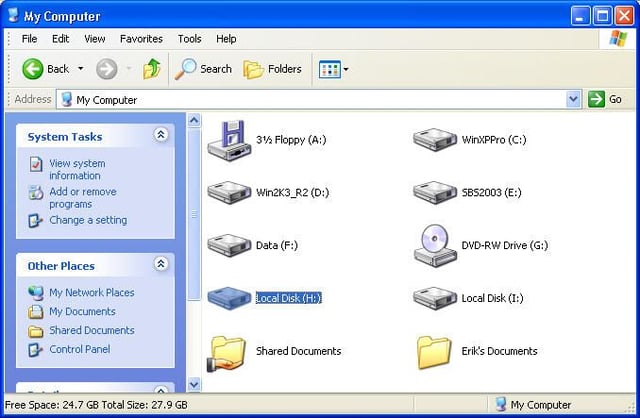Click the Erik's Documents label text
Viewport: 640px width, 418px height.
[499, 351]
